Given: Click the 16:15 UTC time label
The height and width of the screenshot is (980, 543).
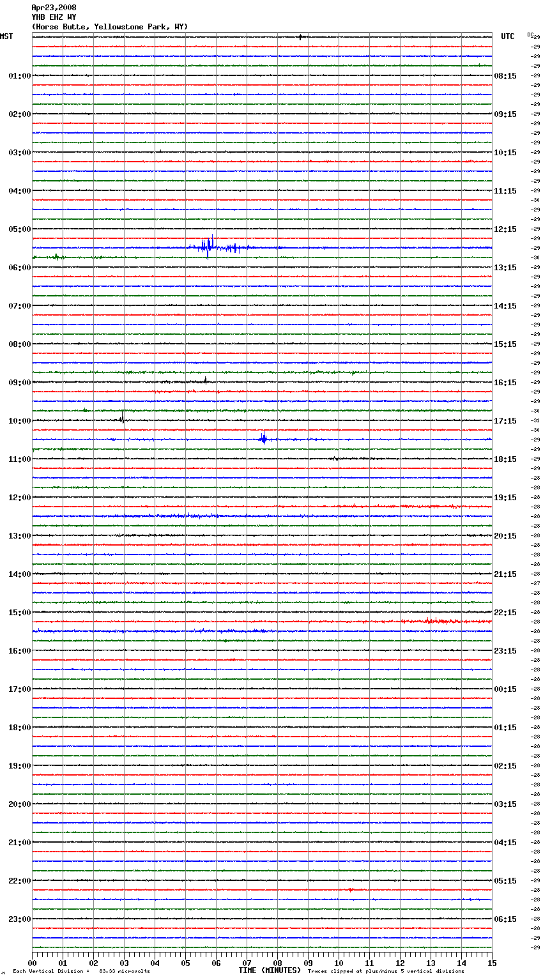Looking at the screenshot, I should (505, 383).
